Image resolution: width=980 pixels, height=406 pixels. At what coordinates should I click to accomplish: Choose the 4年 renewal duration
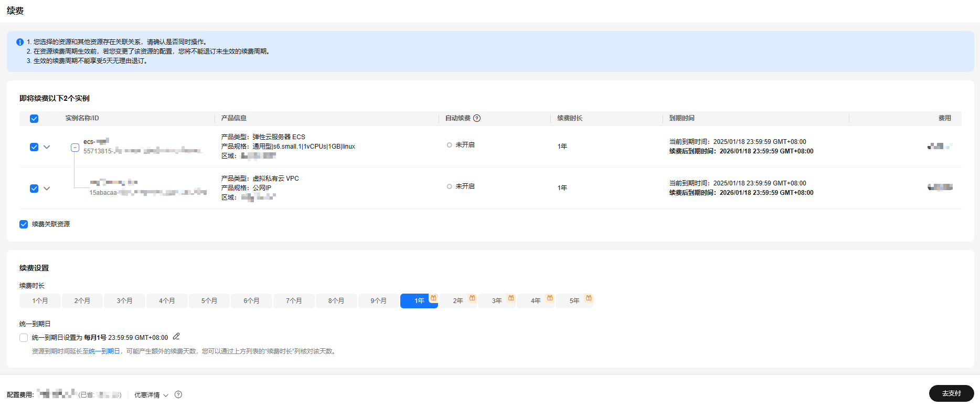[x=535, y=301]
